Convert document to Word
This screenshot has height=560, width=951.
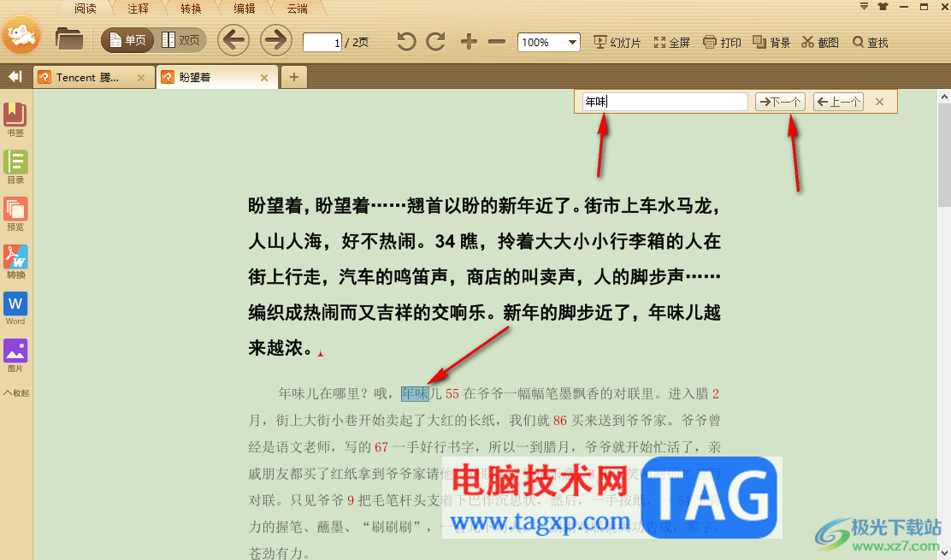point(15,309)
